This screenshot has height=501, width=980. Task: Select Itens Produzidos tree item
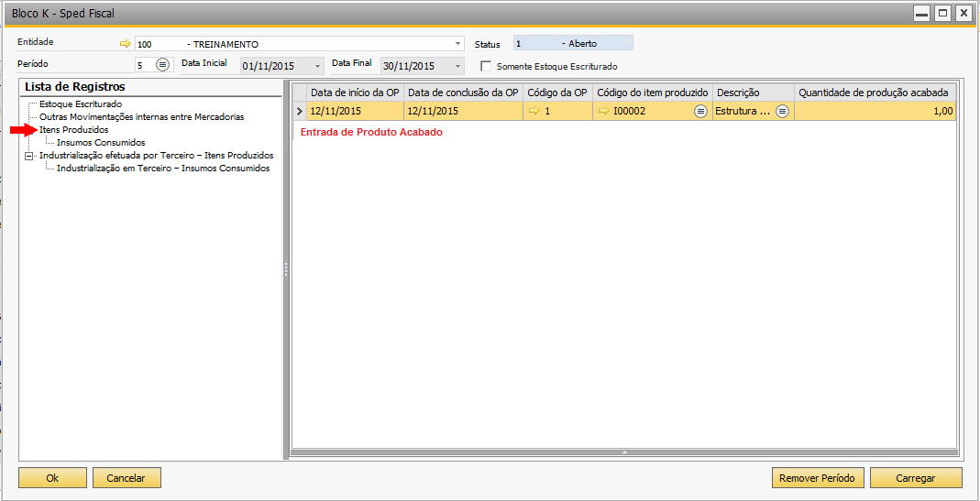click(x=73, y=130)
